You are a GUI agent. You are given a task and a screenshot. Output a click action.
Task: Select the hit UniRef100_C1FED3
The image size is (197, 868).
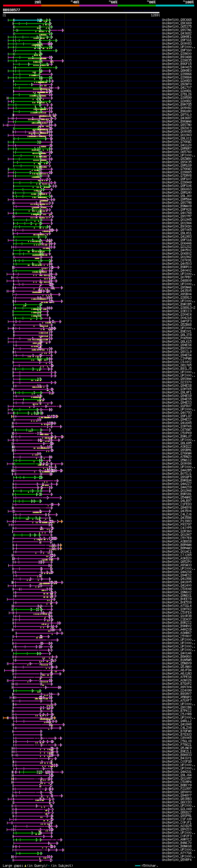point(177,504)
